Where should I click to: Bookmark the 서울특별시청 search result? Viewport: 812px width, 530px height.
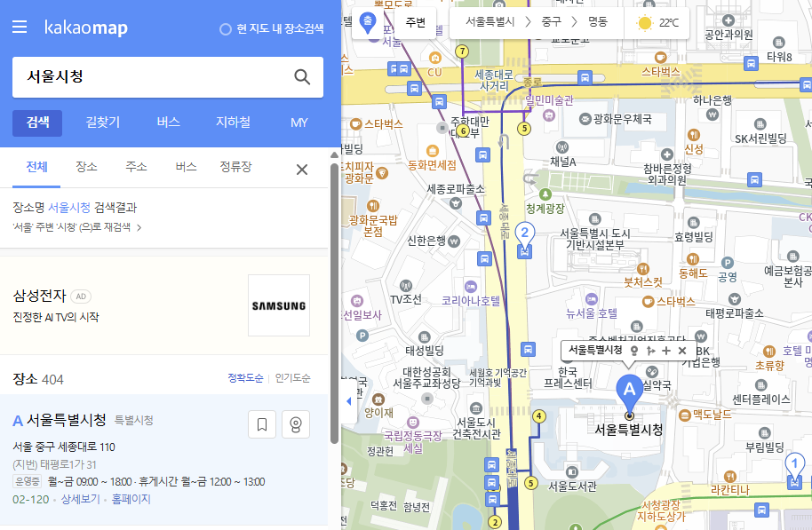point(261,424)
